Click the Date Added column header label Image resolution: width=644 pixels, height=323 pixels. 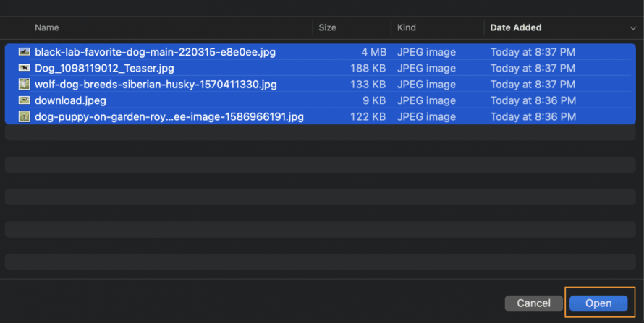click(516, 27)
